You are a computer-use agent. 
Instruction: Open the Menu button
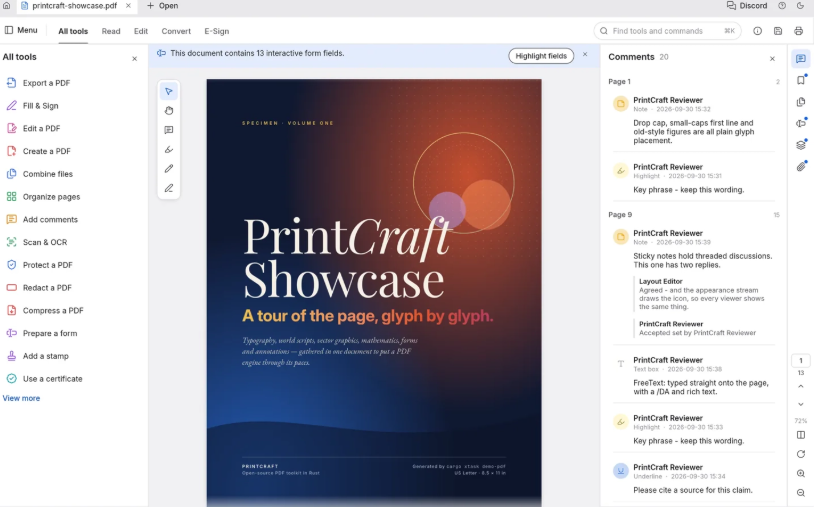point(21,31)
